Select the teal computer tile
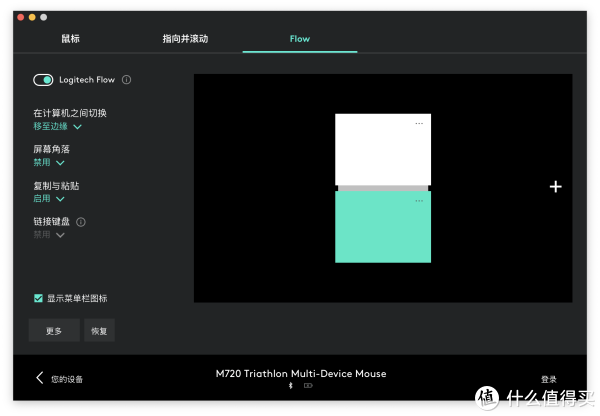The height and width of the screenshot is (416, 600). (383, 227)
